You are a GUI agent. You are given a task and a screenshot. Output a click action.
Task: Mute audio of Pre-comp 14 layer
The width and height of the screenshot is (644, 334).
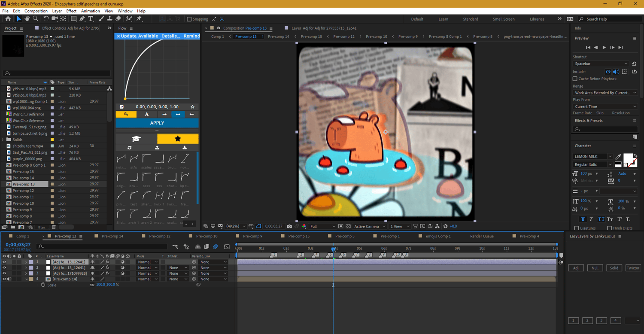(x=9, y=279)
